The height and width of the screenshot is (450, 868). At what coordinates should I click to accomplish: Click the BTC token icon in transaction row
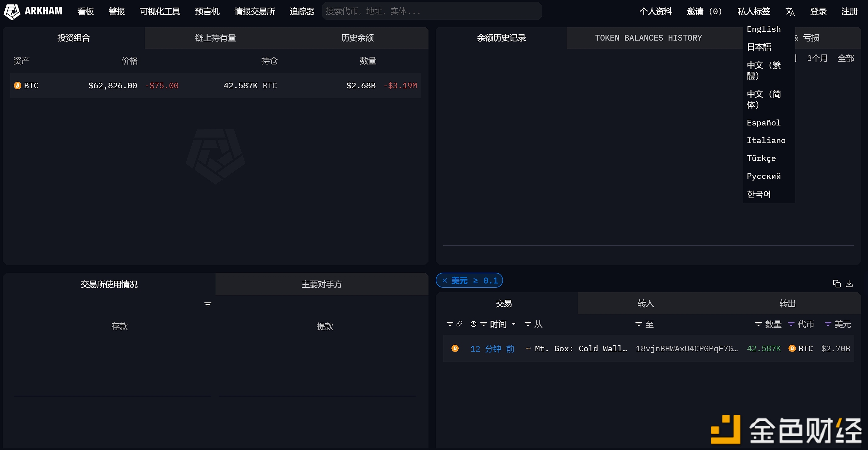(x=792, y=348)
